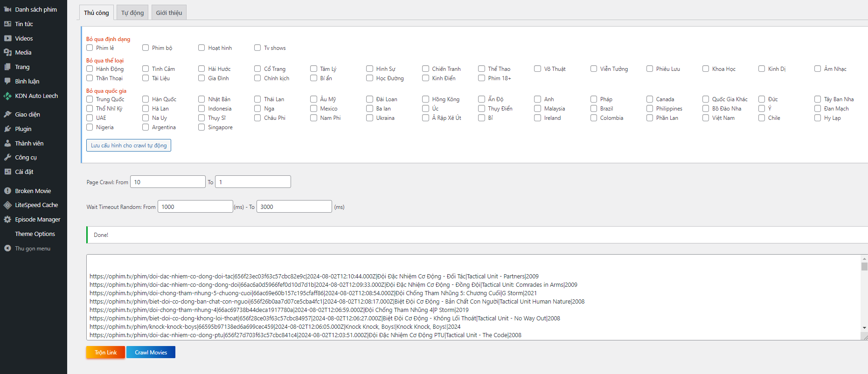Open Videos via its sidebar icon

pos(7,38)
